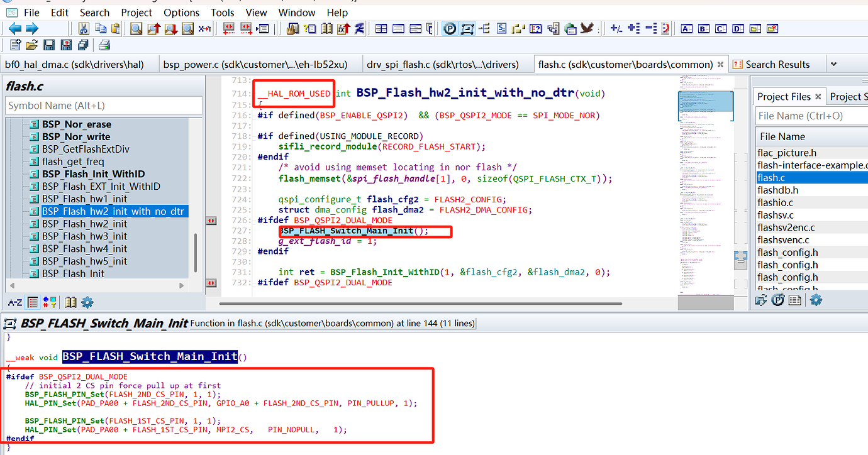Click the Search Forward red down-arrow icon

(x=170, y=28)
